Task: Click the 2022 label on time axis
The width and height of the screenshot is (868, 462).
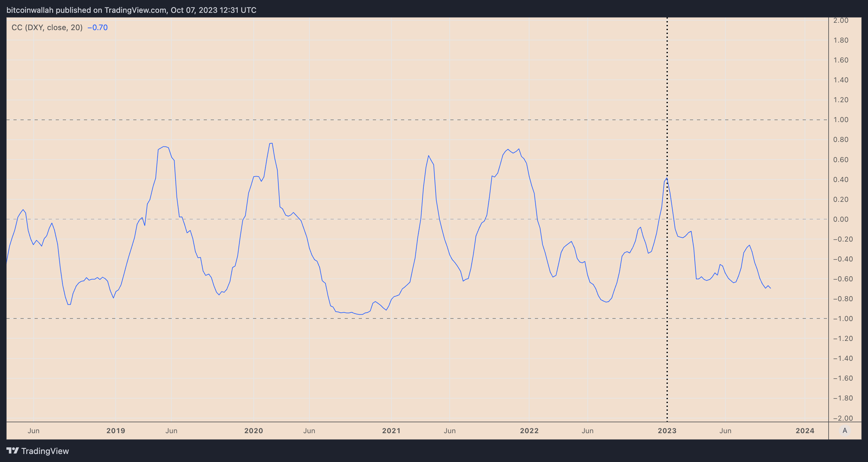Action: [x=529, y=431]
